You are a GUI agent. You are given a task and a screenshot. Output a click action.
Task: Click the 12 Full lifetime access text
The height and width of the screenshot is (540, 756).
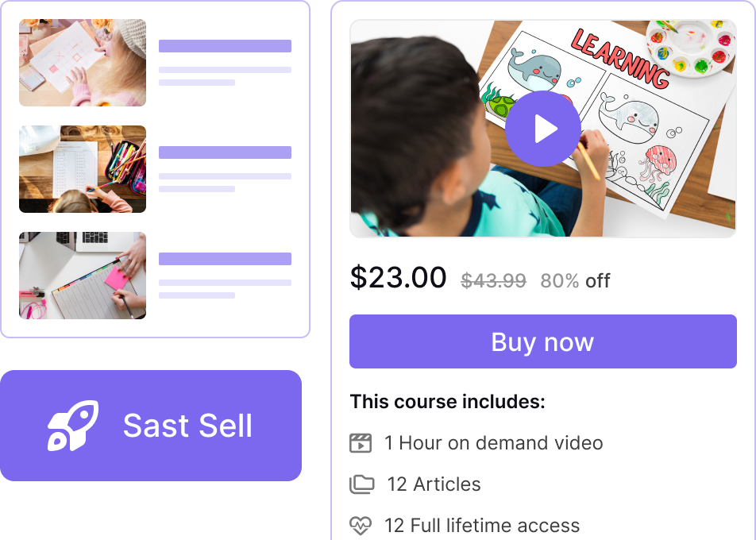click(482, 526)
